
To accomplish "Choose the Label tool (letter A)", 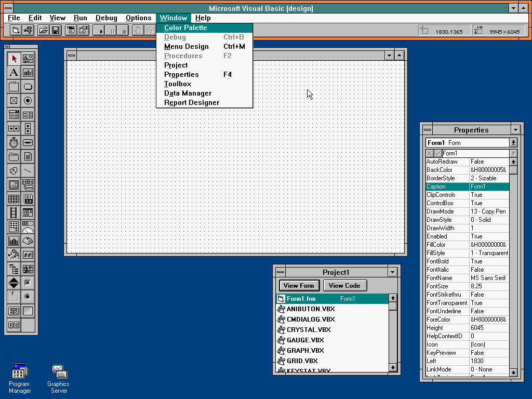I will pos(14,73).
